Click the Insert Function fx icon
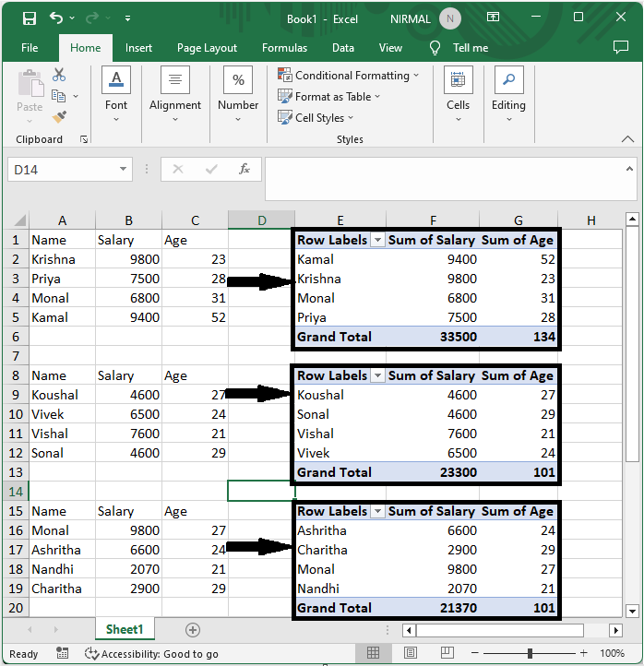The image size is (644, 666). pos(244,169)
